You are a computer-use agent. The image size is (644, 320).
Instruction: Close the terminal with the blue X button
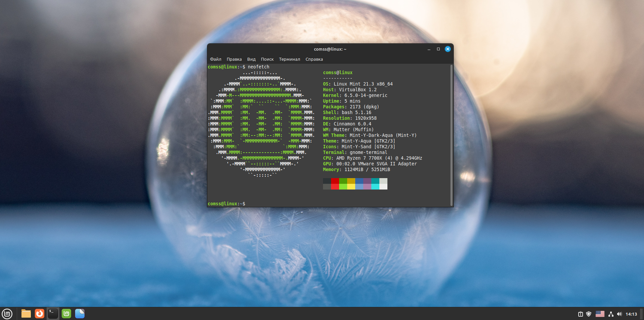pyautogui.click(x=448, y=49)
